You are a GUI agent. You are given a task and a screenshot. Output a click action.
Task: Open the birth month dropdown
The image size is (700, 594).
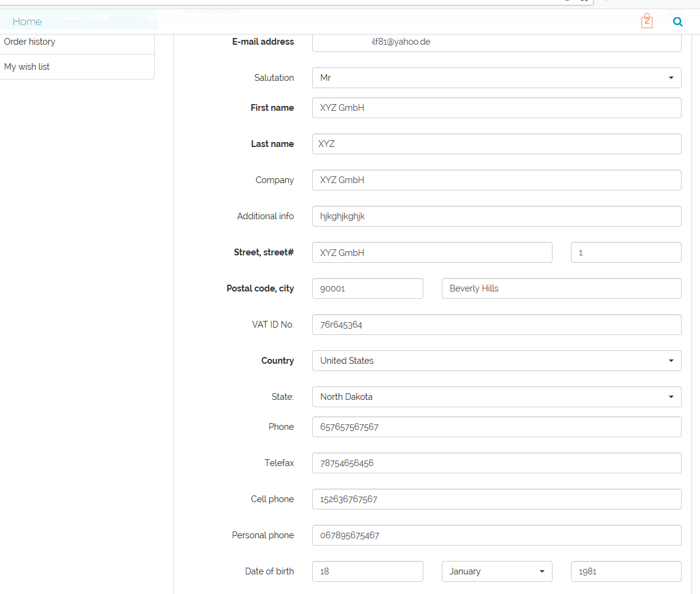tap(496, 571)
